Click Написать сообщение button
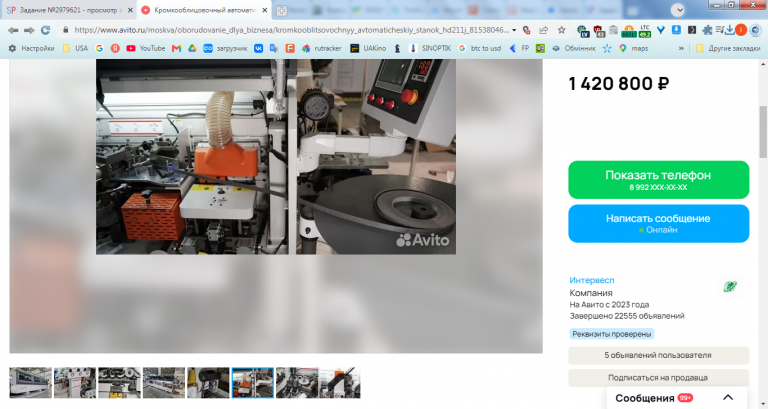The image size is (768, 409). click(658, 223)
